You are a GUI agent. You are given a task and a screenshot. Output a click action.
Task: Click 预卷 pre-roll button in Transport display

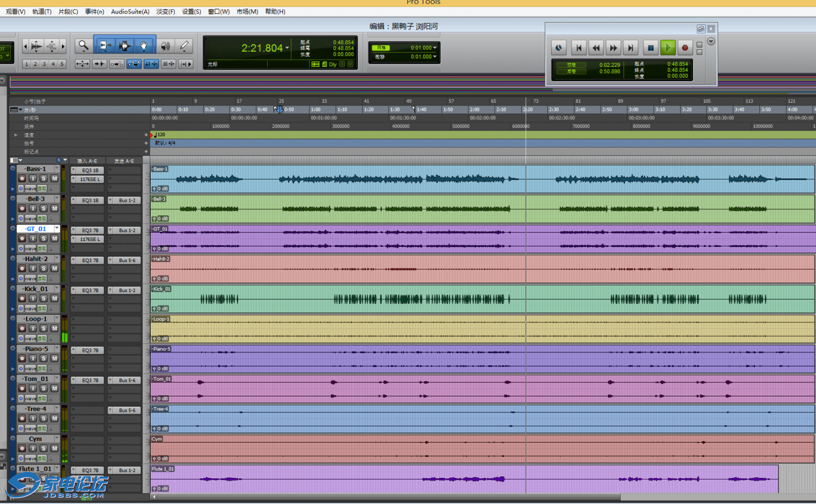pos(571,65)
